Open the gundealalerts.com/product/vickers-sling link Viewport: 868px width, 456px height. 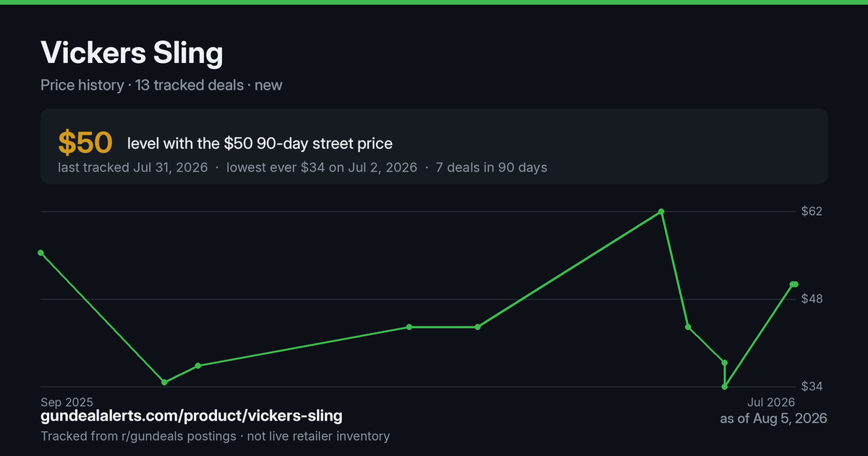tap(192, 416)
